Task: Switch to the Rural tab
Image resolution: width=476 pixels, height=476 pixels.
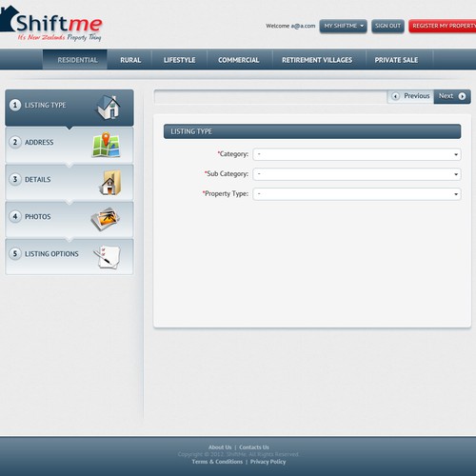Action: tap(130, 60)
